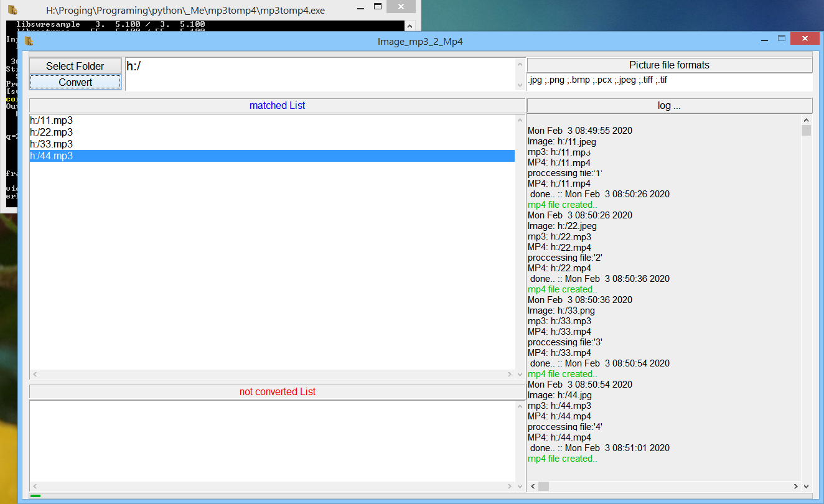Click the picture file formats text field
Image resolution: width=824 pixels, height=504 pixels.
[669, 81]
